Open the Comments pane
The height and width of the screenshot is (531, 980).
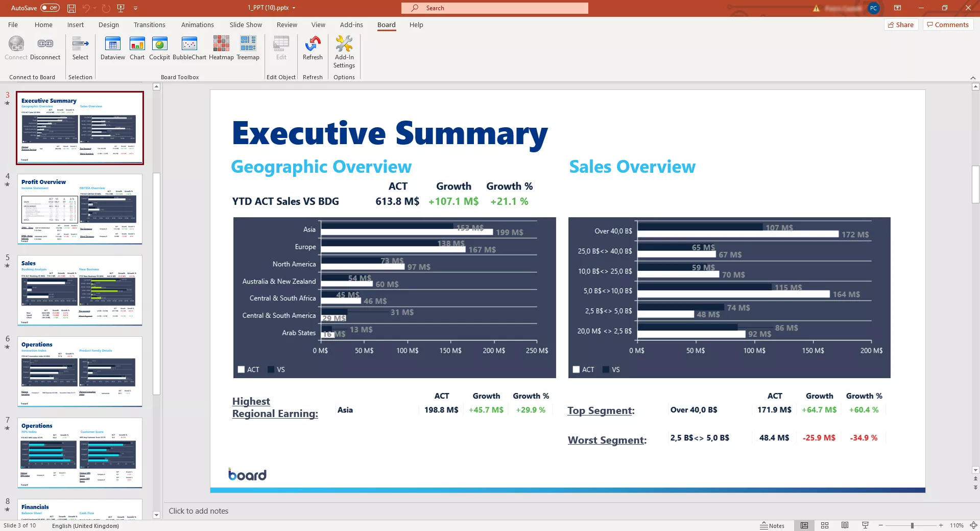pyautogui.click(x=948, y=25)
